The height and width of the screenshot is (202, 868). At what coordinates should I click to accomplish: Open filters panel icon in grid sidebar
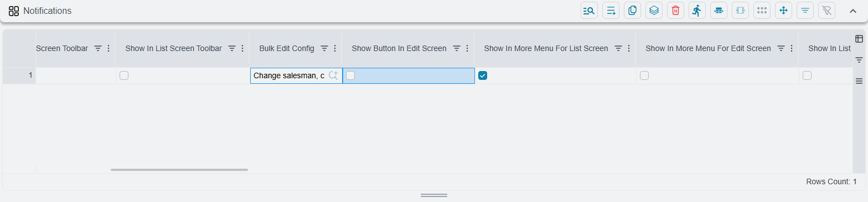[x=859, y=60]
